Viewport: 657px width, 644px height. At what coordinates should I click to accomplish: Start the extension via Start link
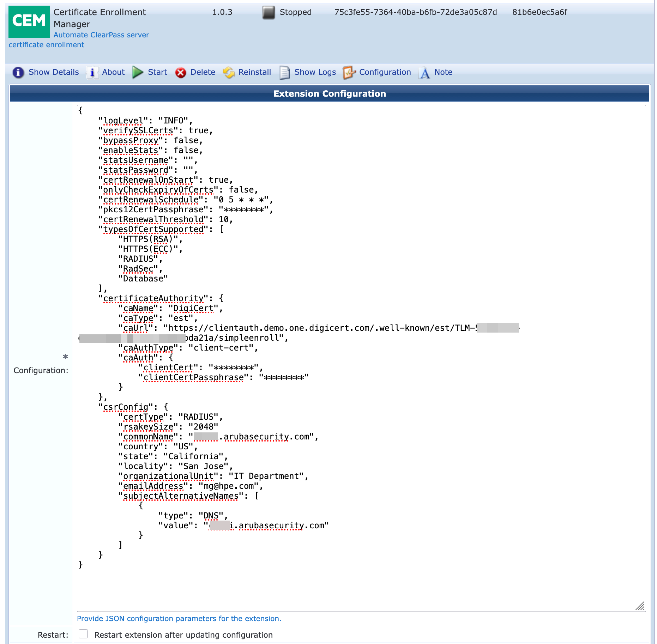coord(157,72)
